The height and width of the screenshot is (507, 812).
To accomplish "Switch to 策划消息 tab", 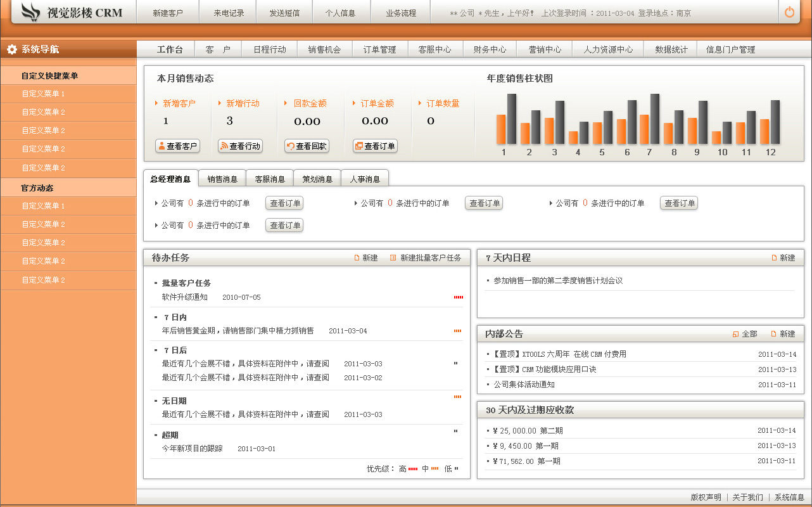I will tap(317, 179).
